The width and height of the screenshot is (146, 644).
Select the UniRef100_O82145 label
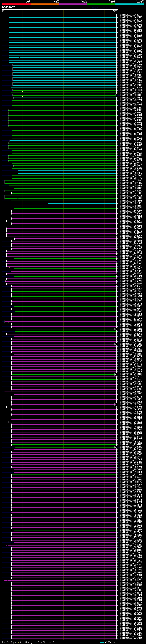click(131, 269)
